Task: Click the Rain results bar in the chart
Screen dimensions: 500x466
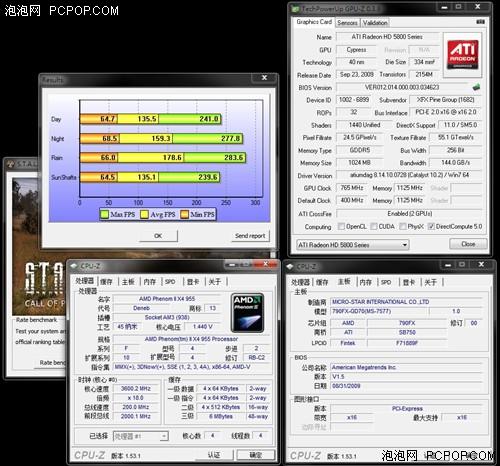Action: coord(163,157)
